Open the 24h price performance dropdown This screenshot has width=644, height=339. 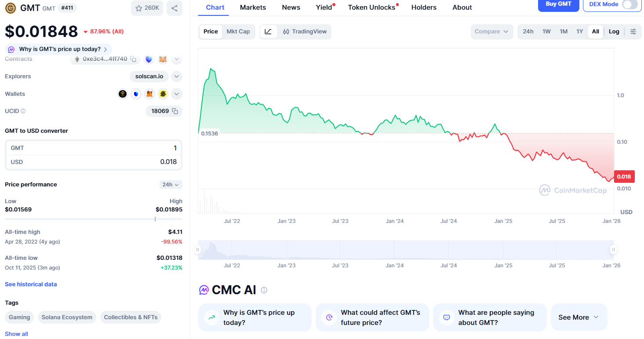coord(171,185)
